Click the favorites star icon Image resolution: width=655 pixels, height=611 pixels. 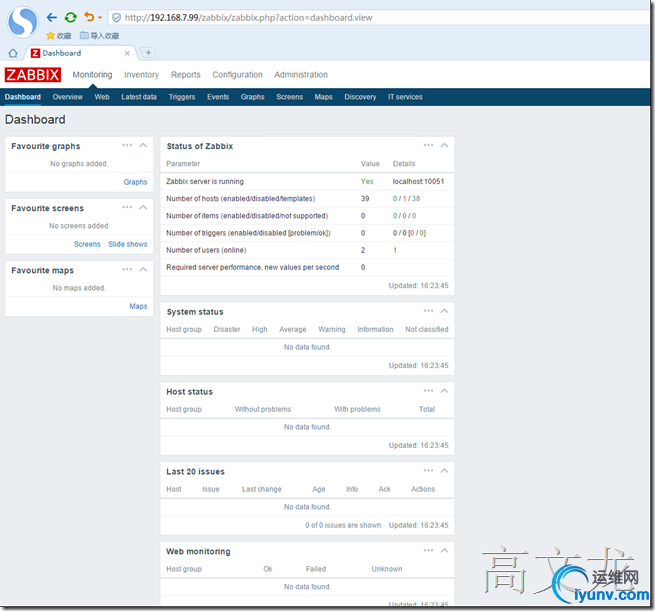[51, 35]
